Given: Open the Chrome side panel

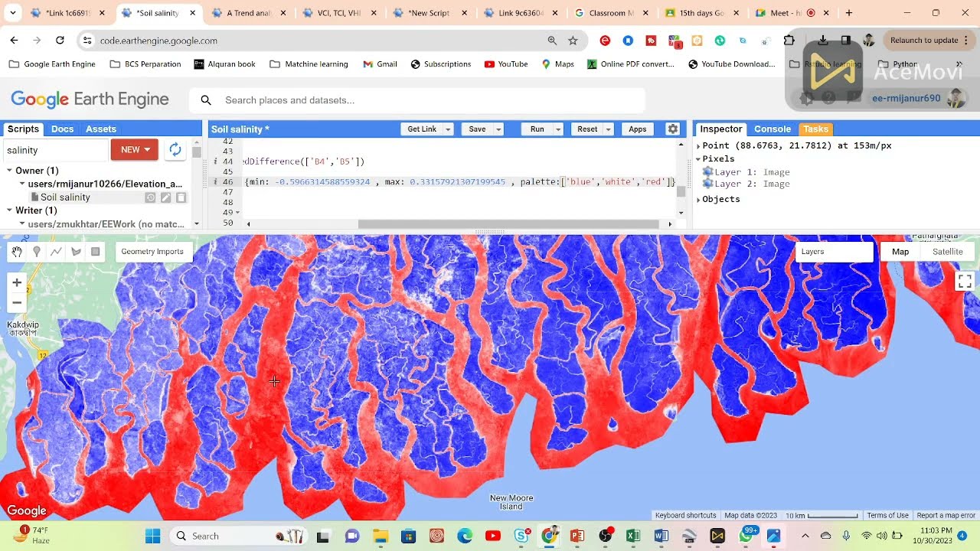Looking at the screenshot, I should (845, 41).
